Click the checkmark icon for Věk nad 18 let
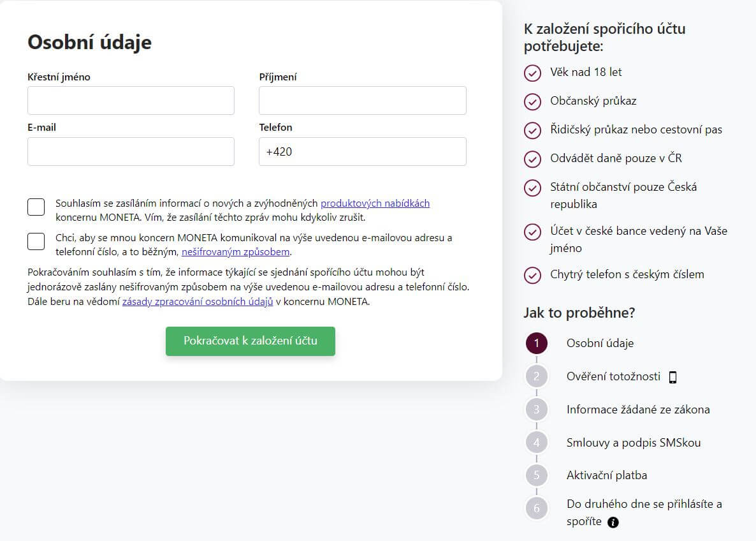This screenshot has height=541, width=756. (532, 73)
